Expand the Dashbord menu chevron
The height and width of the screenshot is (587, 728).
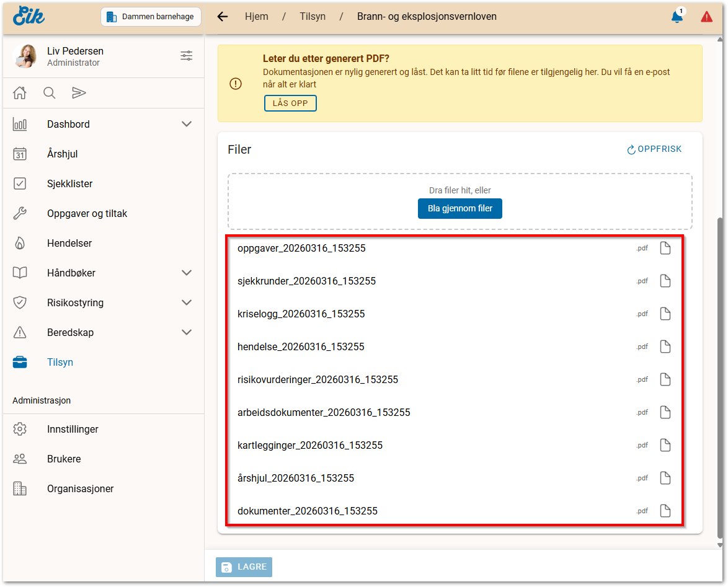click(x=186, y=124)
